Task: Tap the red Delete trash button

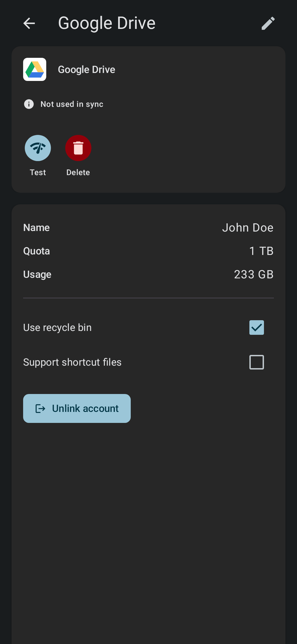Action: click(78, 148)
